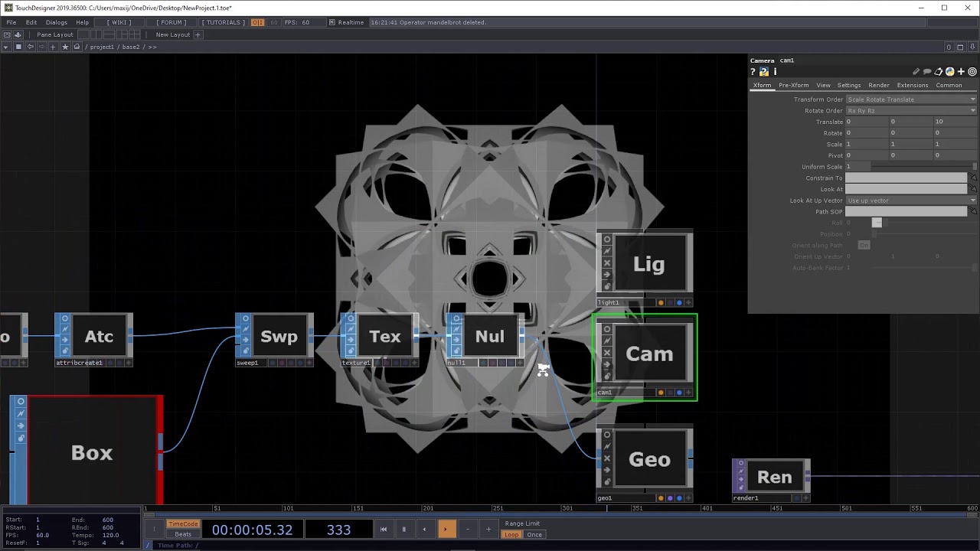Step forward one frame with plus button
The image size is (980, 551).
(488, 529)
